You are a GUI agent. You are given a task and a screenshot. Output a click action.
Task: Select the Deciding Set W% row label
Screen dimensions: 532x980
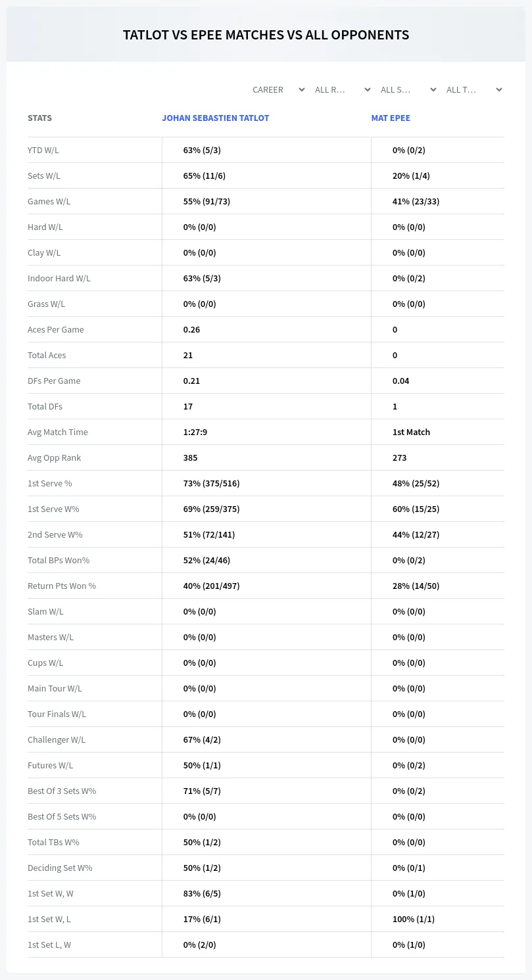[60, 868]
